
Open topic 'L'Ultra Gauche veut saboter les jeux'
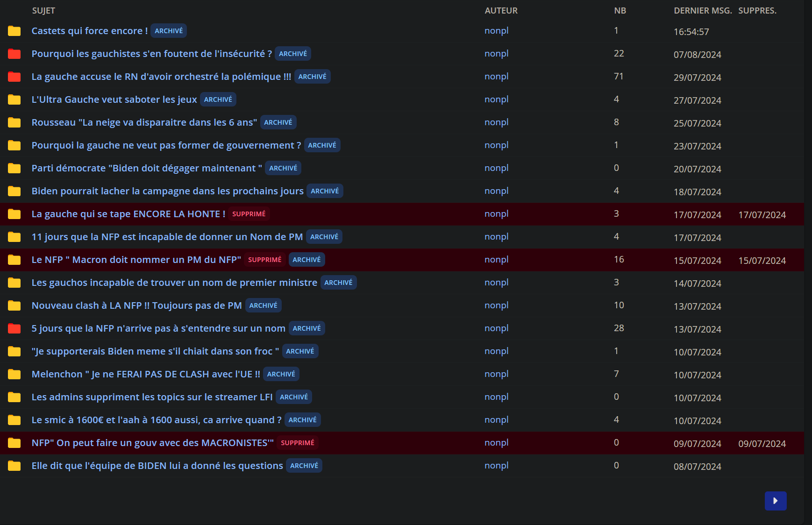[114, 99]
